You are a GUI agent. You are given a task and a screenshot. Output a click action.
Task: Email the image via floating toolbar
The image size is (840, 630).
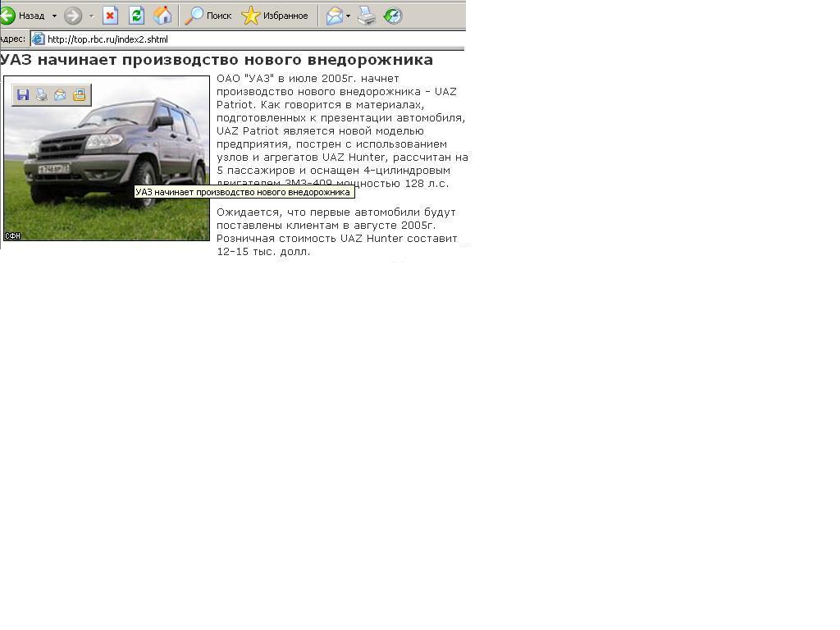pyautogui.click(x=60, y=95)
